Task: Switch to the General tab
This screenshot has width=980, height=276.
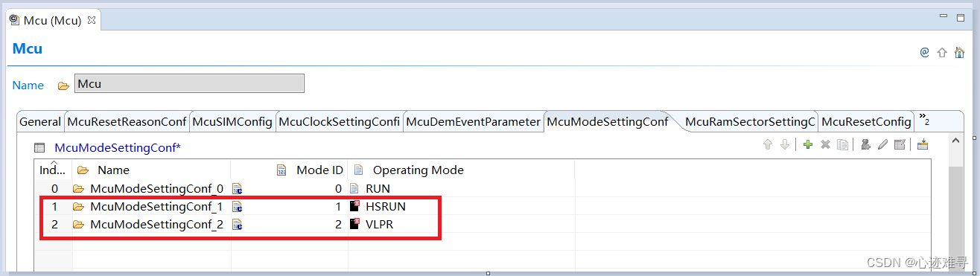Action: [40, 121]
